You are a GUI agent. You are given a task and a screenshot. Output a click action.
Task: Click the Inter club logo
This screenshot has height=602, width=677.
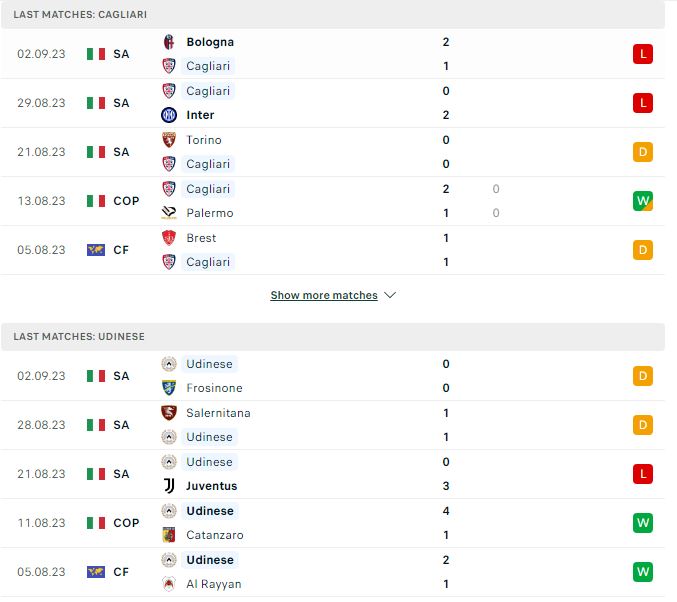coord(169,115)
